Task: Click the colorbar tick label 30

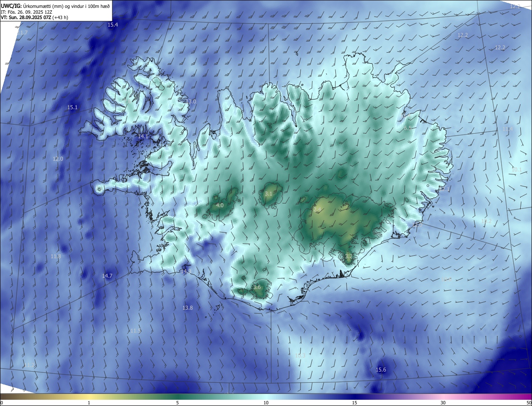Action: [443, 403]
